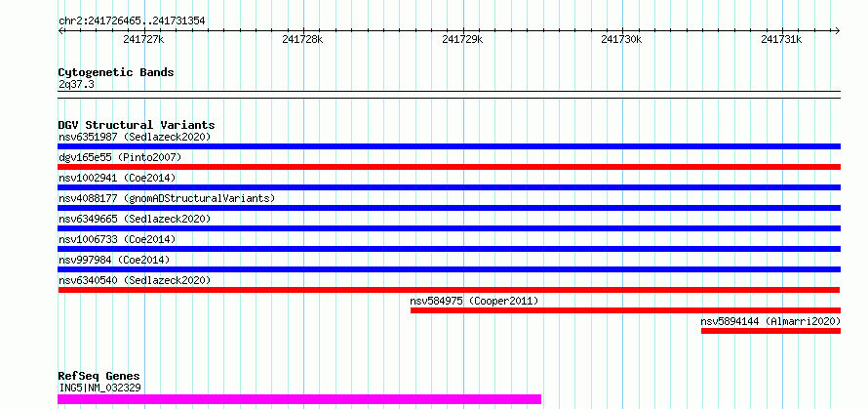The height and width of the screenshot is (409, 868).
Task: Click the nsv6351987 (Sedlazeck2020) blue variant bar
Action: [x=449, y=146]
